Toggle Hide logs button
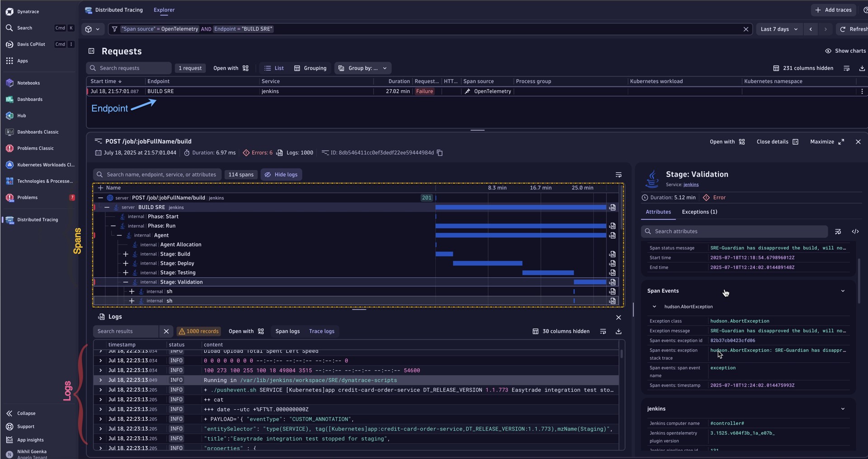Viewport: 868px width, 459px height. [281, 175]
